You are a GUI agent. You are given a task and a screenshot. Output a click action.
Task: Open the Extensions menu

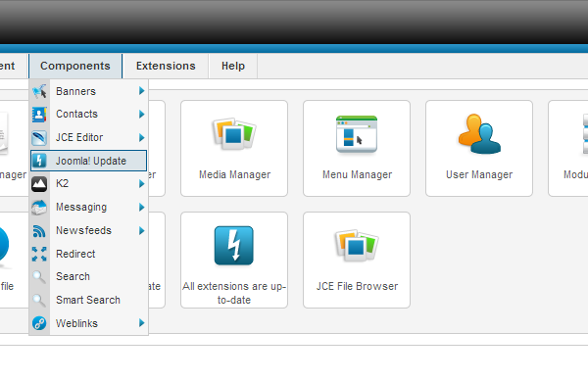click(166, 66)
